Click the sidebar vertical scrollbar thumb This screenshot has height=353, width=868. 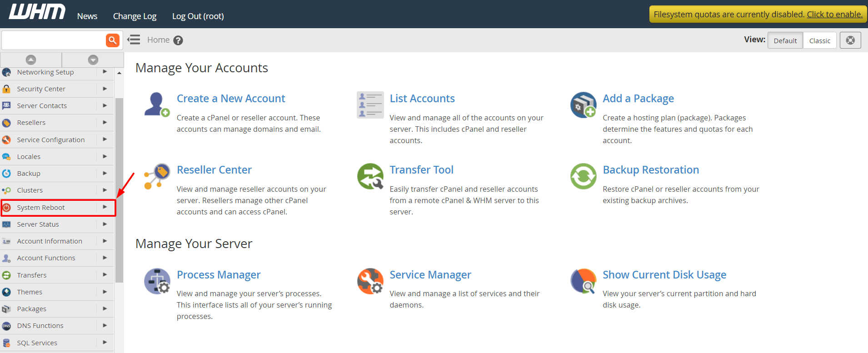(x=119, y=190)
